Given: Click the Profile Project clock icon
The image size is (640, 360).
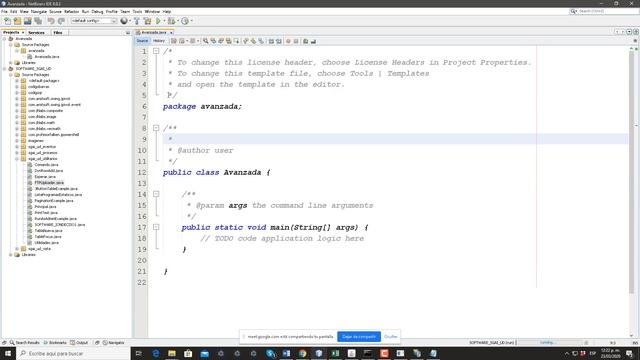Looking at the screenshot, I should click(x=185, y=21).
